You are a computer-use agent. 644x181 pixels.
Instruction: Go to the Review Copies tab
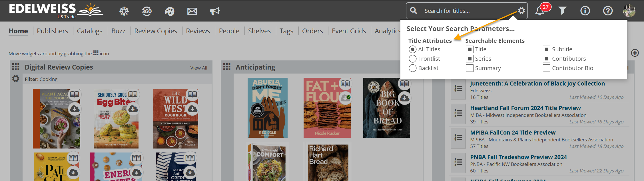pos(155,31)
